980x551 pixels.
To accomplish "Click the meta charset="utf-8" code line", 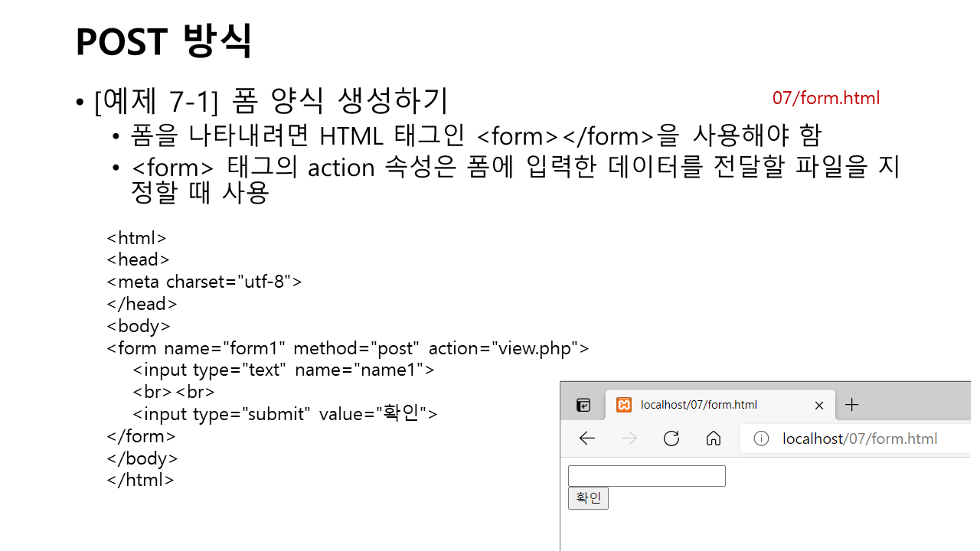I will coord(204,282).
